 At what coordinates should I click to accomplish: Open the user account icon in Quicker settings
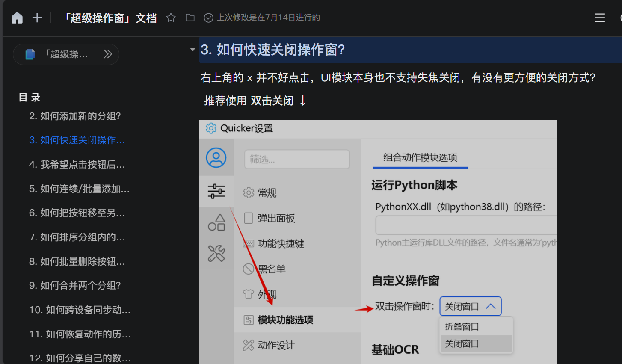point(216,158)
